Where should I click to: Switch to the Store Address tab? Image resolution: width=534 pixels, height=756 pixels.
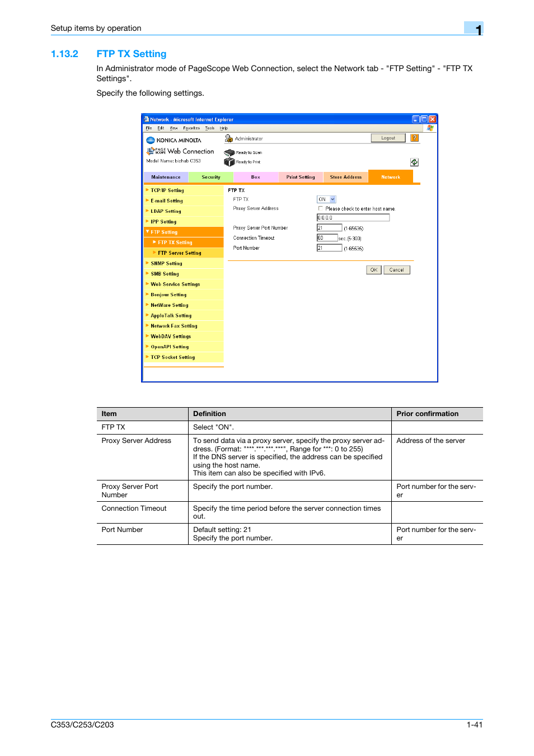(345, 177)
